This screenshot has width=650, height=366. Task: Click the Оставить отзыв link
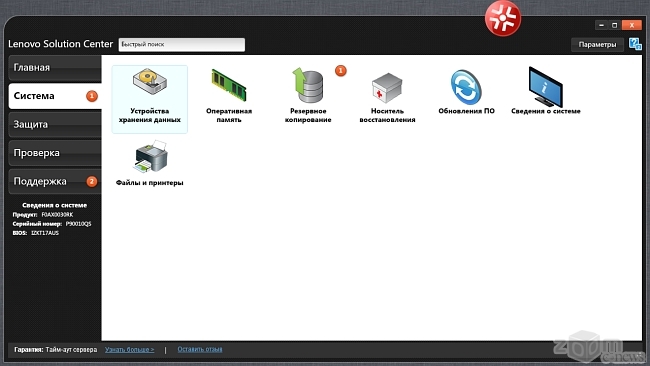click(x=200, y=349)
